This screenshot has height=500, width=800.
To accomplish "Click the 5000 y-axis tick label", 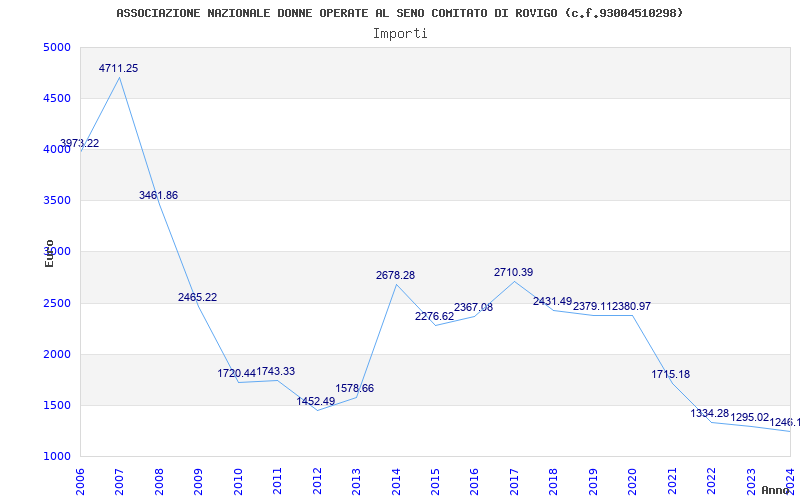I will pos(57,47).
